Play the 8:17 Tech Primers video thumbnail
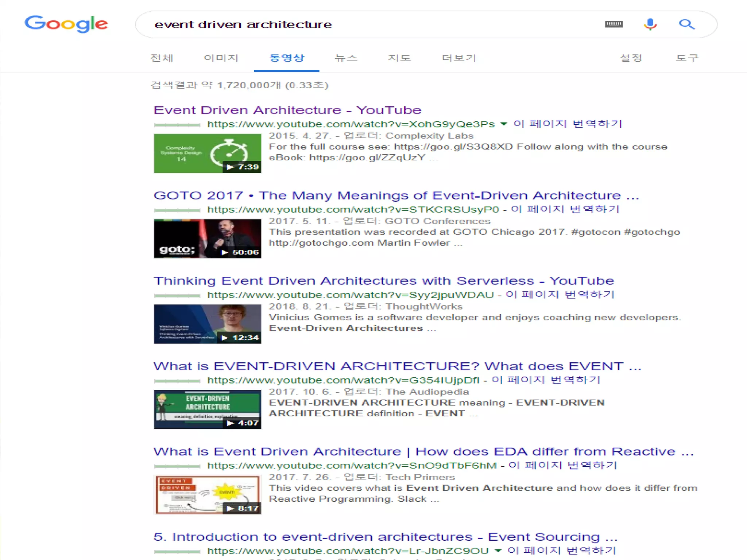This screenshot has height=560, width=747. (207, 494)
